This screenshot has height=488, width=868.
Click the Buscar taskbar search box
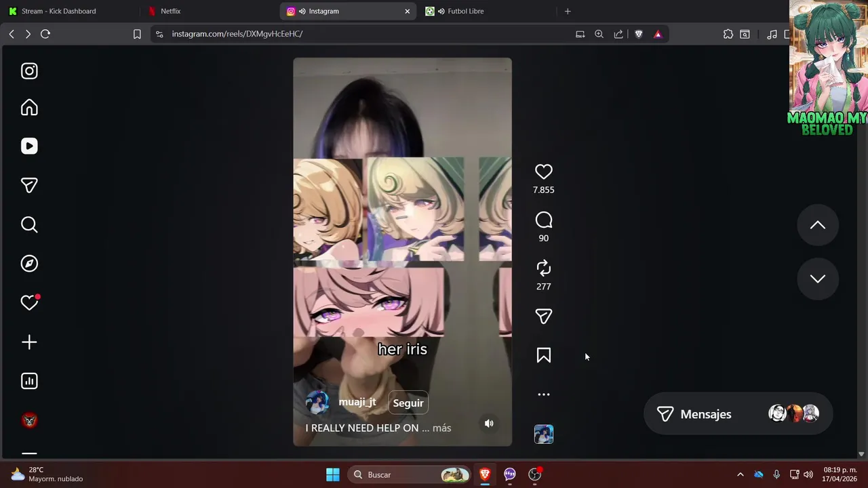410,474
